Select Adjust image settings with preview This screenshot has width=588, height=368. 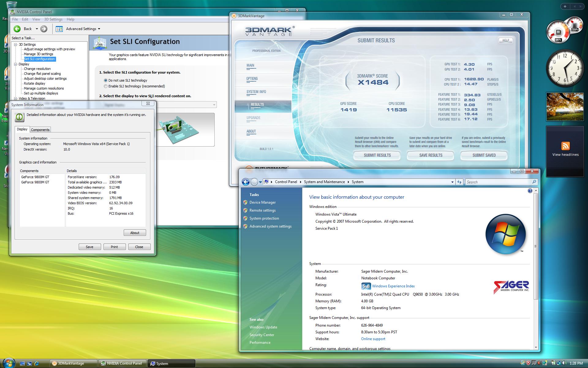(50, 49)
